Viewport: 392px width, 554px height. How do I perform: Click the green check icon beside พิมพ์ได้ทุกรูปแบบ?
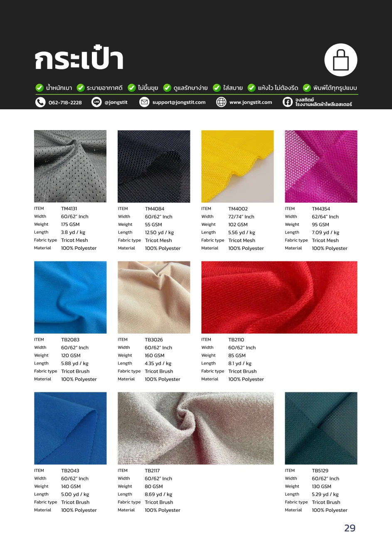[x=307, y=88]
